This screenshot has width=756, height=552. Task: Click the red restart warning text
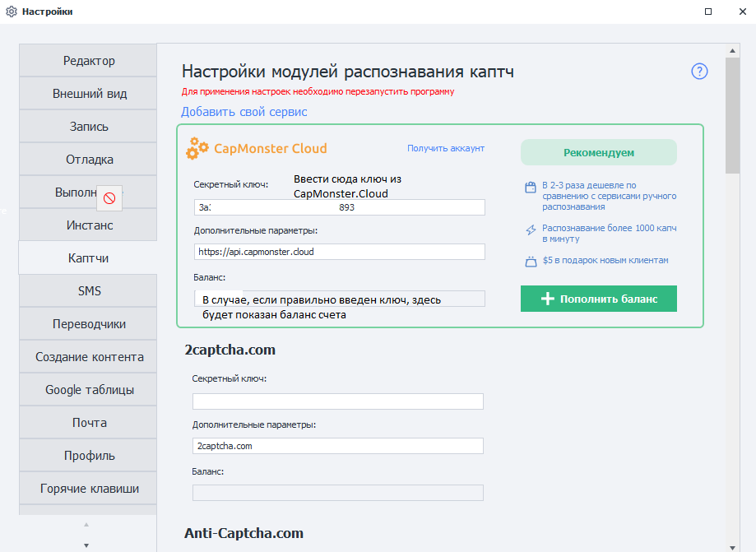(x=318, y=91)
